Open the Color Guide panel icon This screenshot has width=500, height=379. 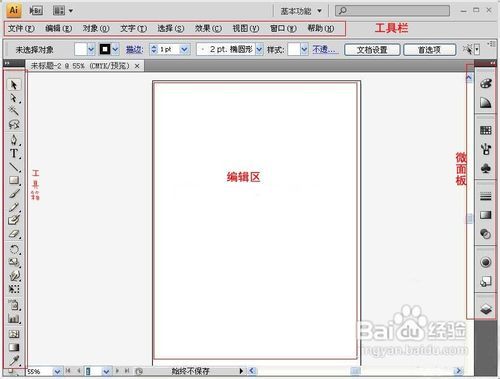pyautogui.click(x=485, y=103)
